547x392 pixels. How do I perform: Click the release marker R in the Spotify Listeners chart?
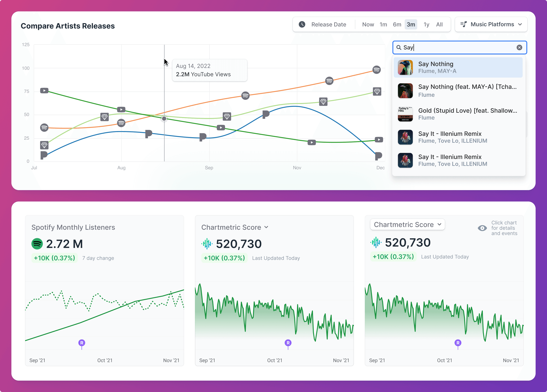pyautogui.click(x=82, y=343)
